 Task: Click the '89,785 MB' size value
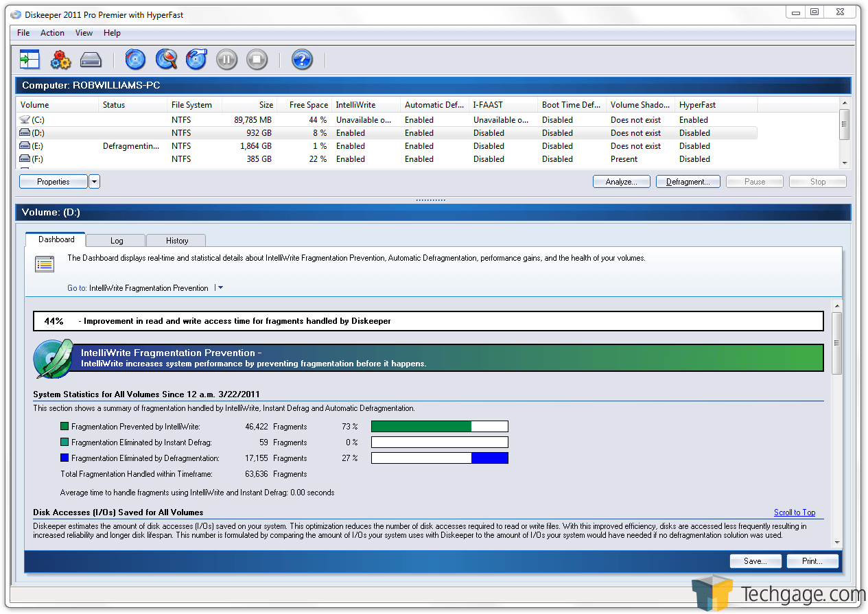click(253, 120)
